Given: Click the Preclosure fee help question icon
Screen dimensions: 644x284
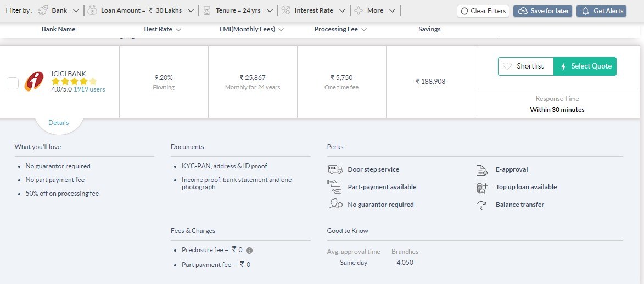Looking at the screenshot, I should [x=249, y=251].
